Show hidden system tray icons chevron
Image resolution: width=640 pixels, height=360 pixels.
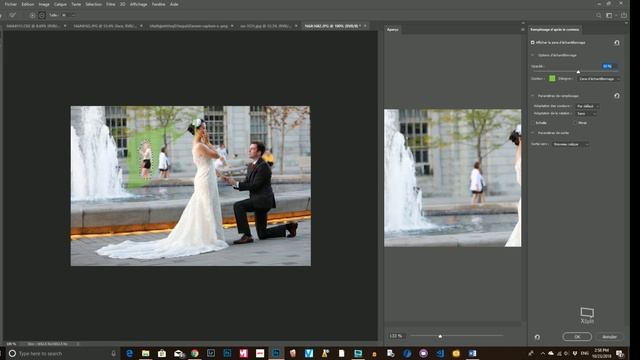click(x=542, y=353)
